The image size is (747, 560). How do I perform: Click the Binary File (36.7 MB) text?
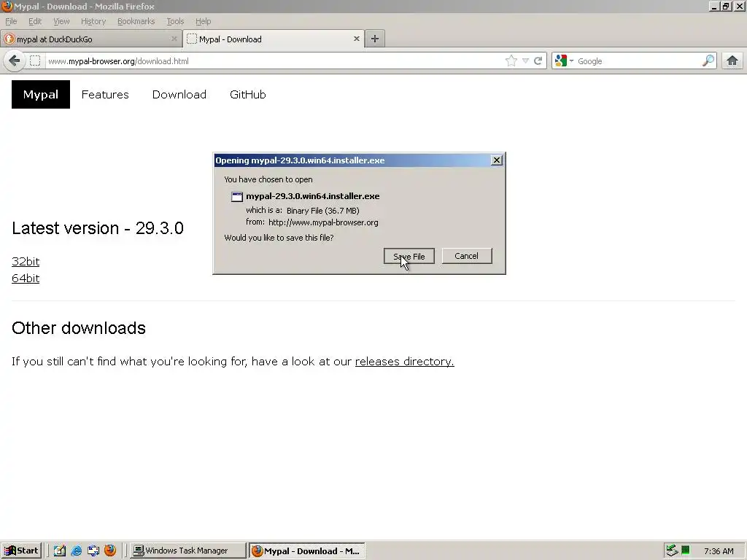point(323,211)
